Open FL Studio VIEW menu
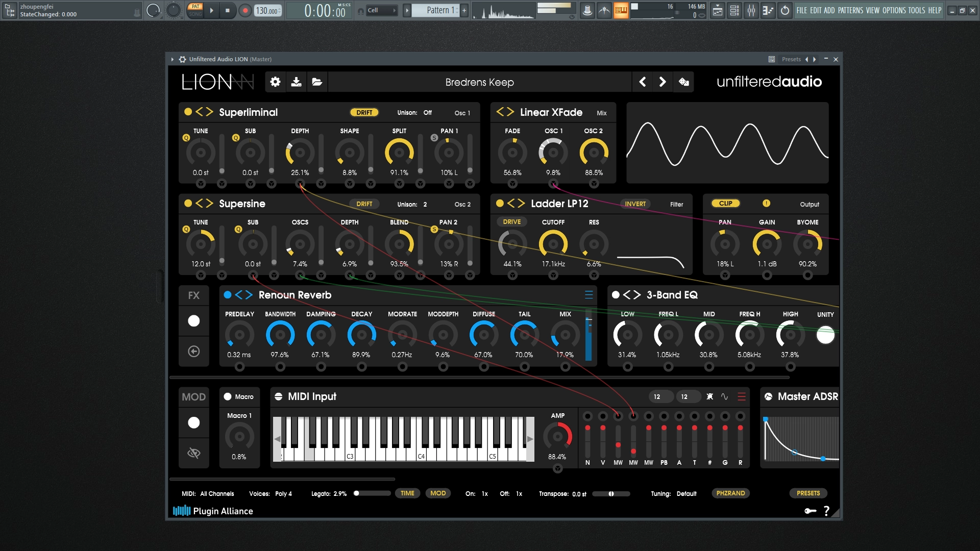The width and height of the screenshot is (980, 551). click(873, 10)
